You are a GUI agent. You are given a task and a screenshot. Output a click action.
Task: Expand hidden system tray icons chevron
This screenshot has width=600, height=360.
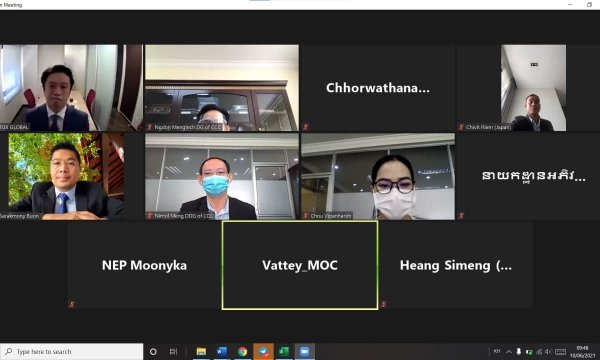pyautogui.click(x=509, y=352)
